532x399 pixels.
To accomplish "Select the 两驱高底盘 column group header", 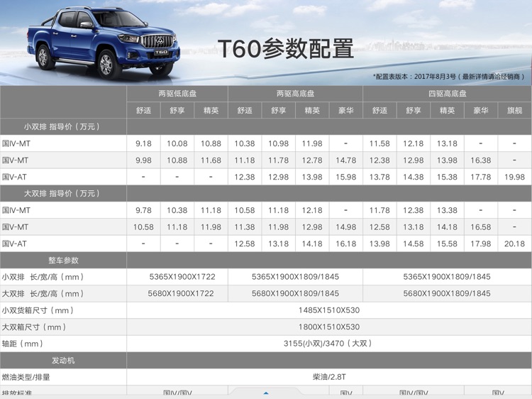I will tap(295, 94).
